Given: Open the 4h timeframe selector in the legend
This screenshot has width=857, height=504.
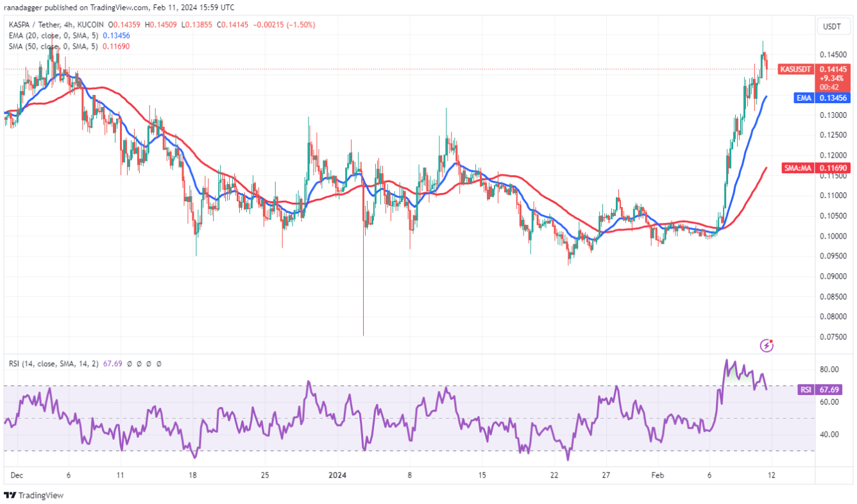Looking at the screenshot, I should pyautogui.click(x=67, y=24).
